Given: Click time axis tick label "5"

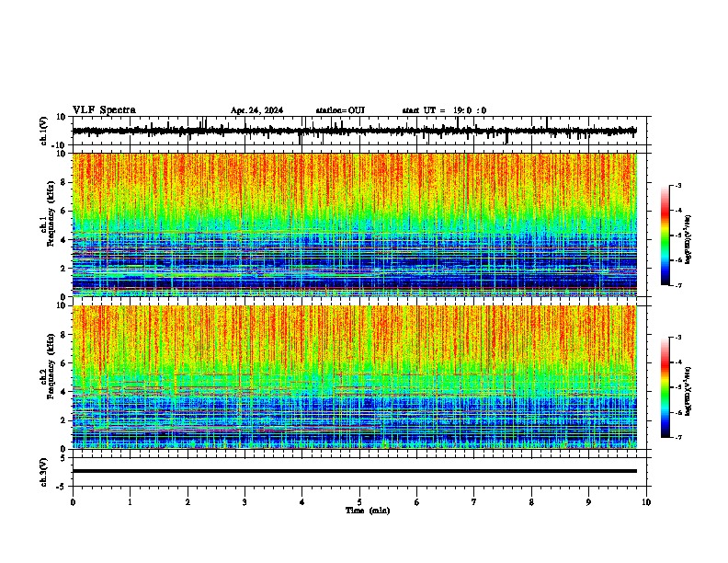Looking at the screenshot, I should click(x=359, y=502).
